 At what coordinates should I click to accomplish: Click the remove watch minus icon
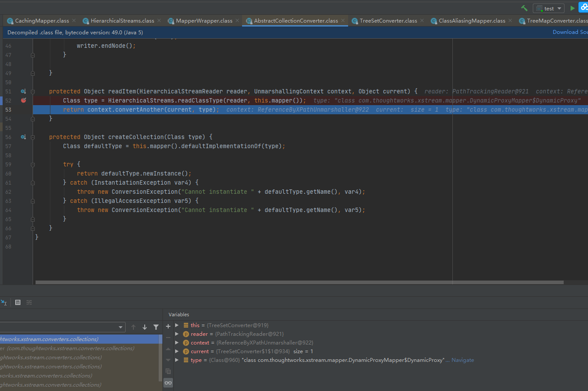pyautogui.click(x=168, y=338)
